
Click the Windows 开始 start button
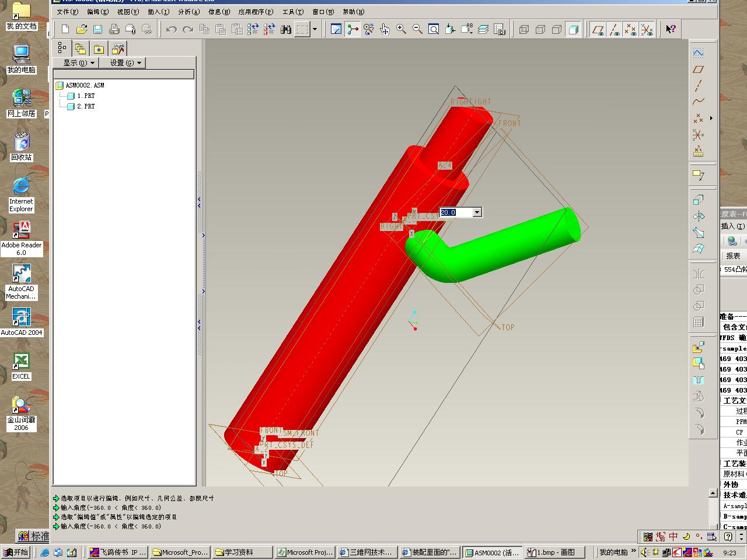point(16,552)
